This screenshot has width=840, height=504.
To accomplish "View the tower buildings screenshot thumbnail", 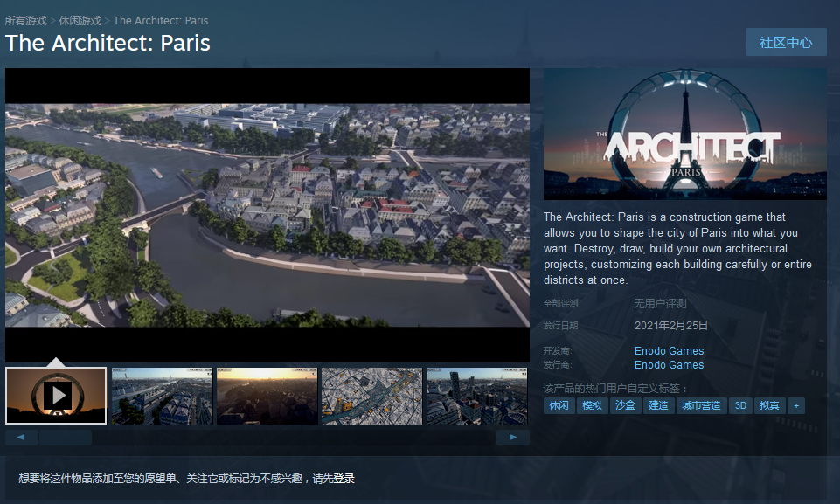I will pos(476,396).
